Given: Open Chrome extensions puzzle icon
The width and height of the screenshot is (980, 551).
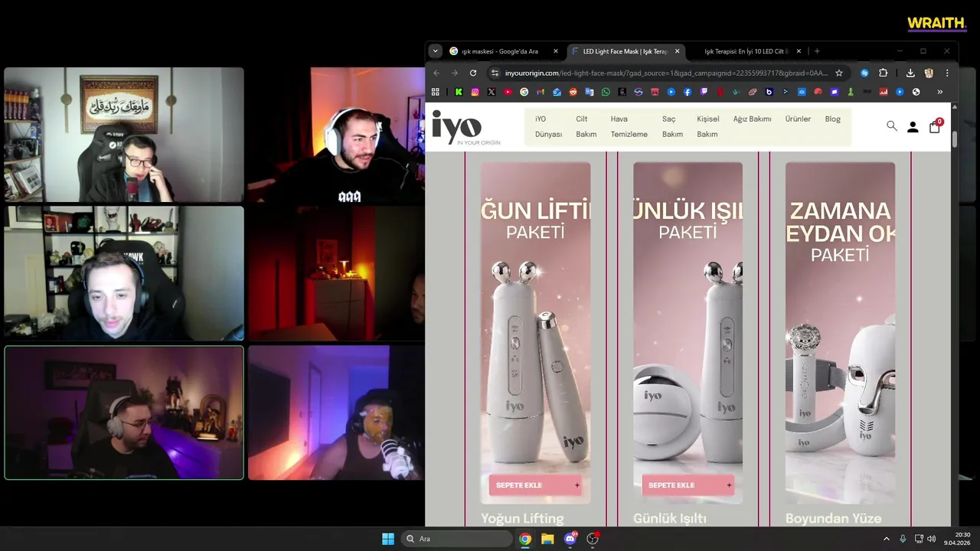Looking at the screenshot, I should click(x=883, y=73).
